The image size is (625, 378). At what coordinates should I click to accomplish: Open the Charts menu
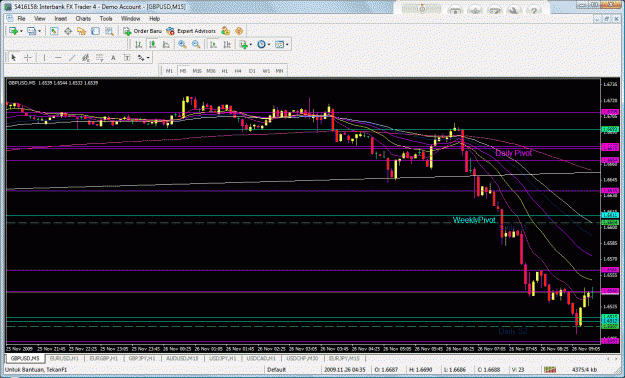coord(83,19)
